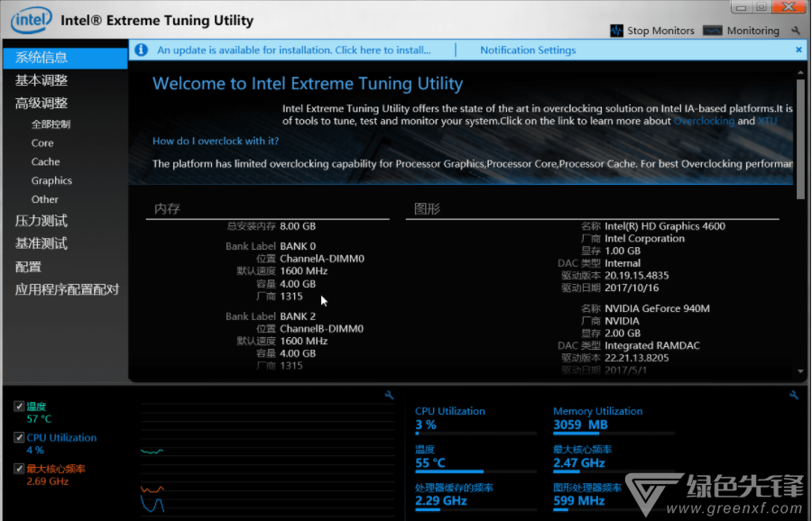
Task: Open graph settings via the wrench above the chart
Action: pos(389,396)
